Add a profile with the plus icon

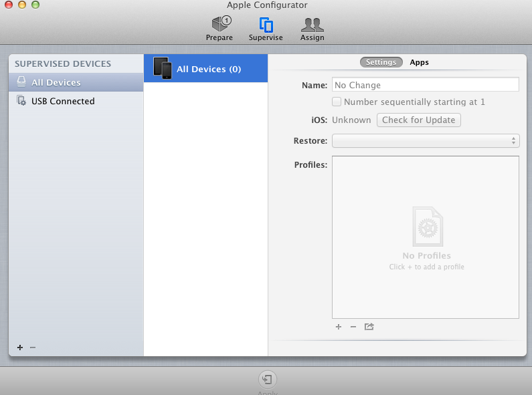[338, 327]
